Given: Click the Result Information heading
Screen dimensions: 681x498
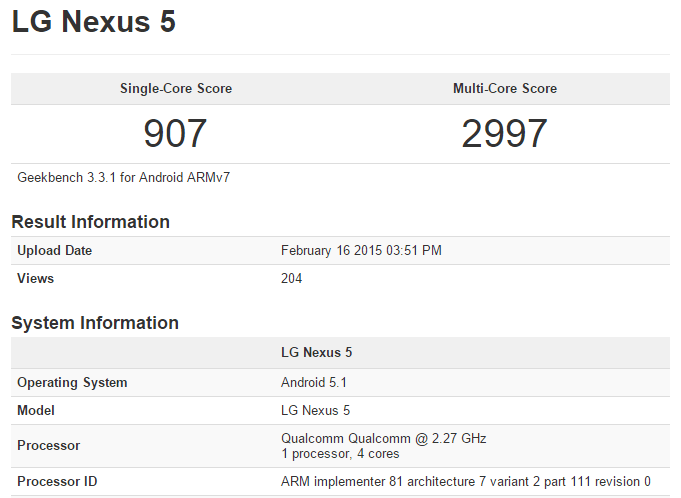Looking at the screenshot, I should (90, 222).
